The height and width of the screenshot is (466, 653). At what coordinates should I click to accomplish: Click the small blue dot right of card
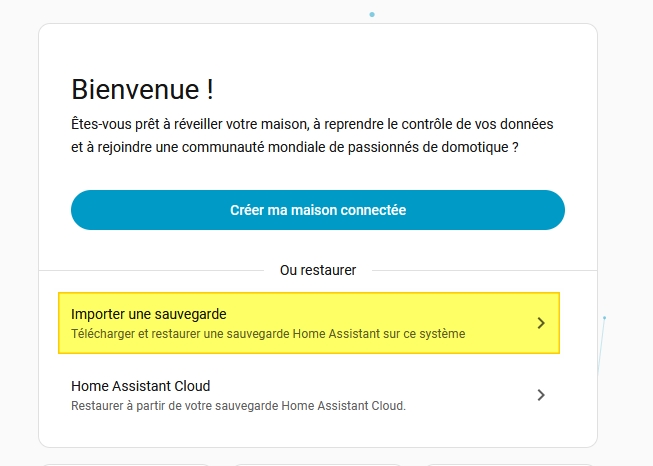pos(604,318)
